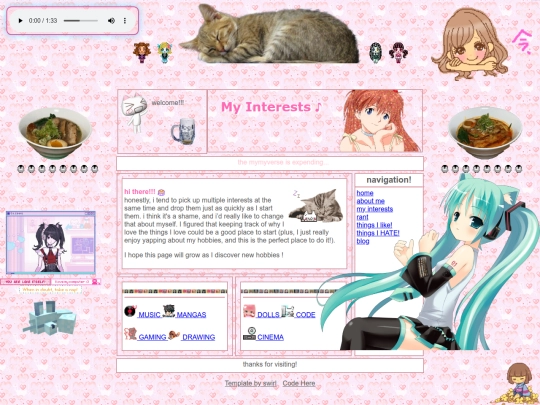The width and height of the screenshot is (540, 405).
Task: Click the glass beer mug icon
Action: tap(183, 131)
